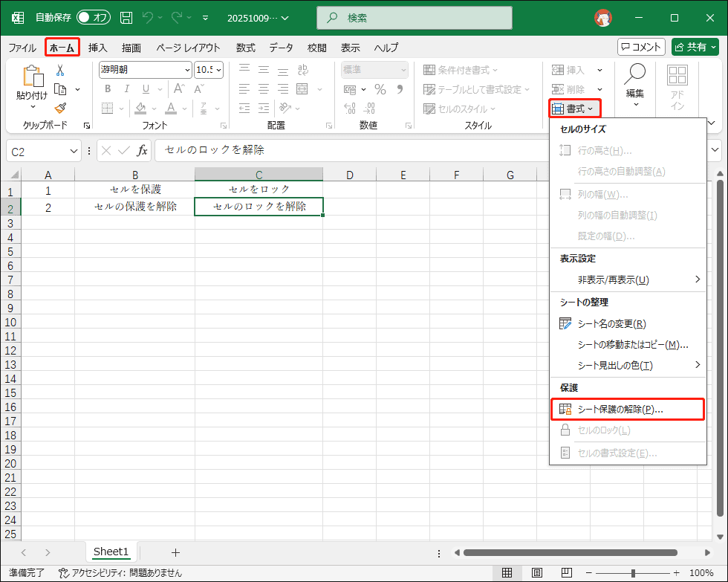
Task: Toggle the 自動保存 AutoSave switch
Action: point(94,18)
